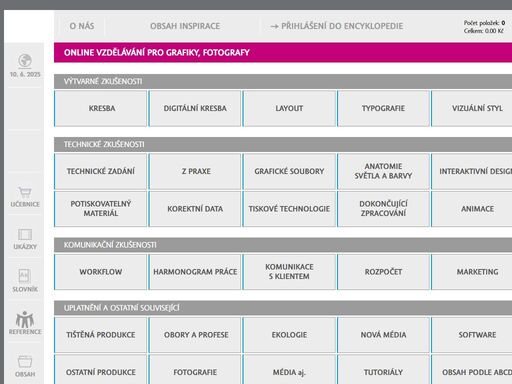Open the Reference people icon
512x384 pixels.
click(x=25, y=319)
